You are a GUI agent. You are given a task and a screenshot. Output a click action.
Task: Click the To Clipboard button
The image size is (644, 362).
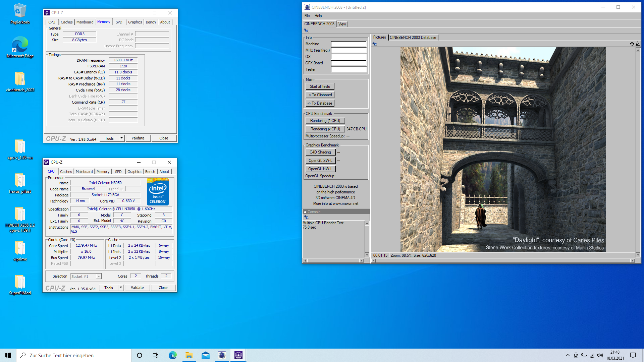(320, 95)
